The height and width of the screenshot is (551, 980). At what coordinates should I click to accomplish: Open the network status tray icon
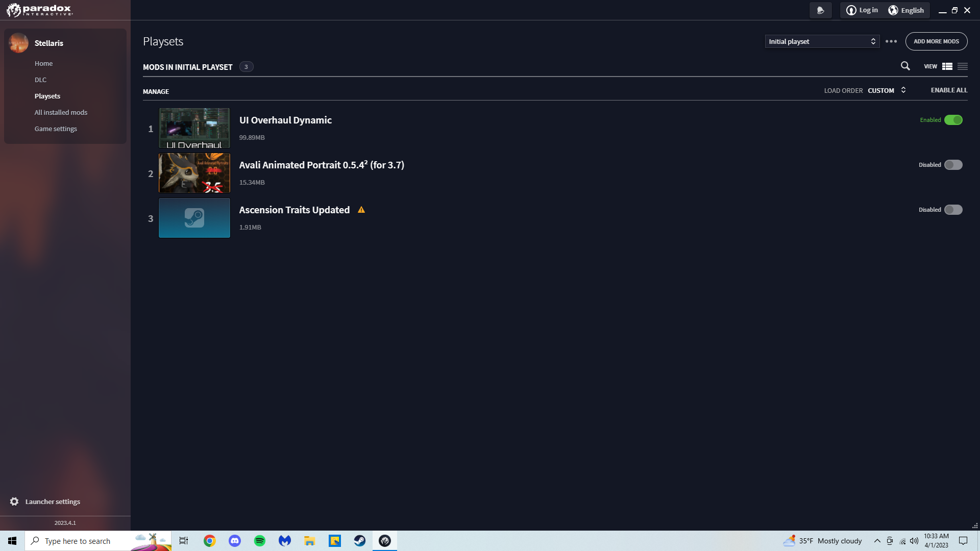902,541
